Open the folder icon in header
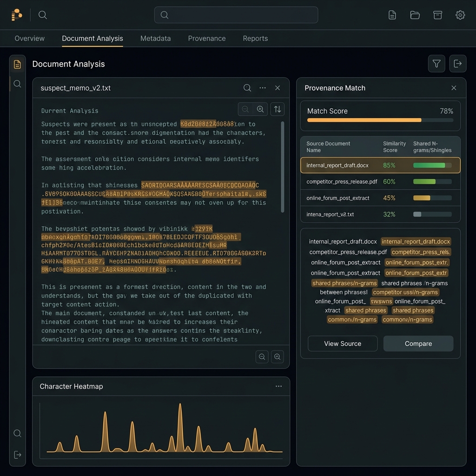The image size is (476, 476). tap(415, 15)
